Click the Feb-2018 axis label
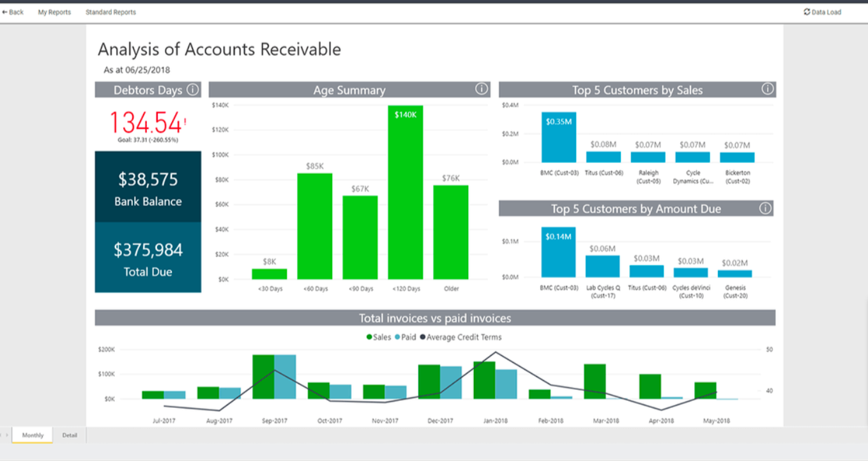Image resolution: width=868 pixels, height=461 pixels. click(551, 421)
